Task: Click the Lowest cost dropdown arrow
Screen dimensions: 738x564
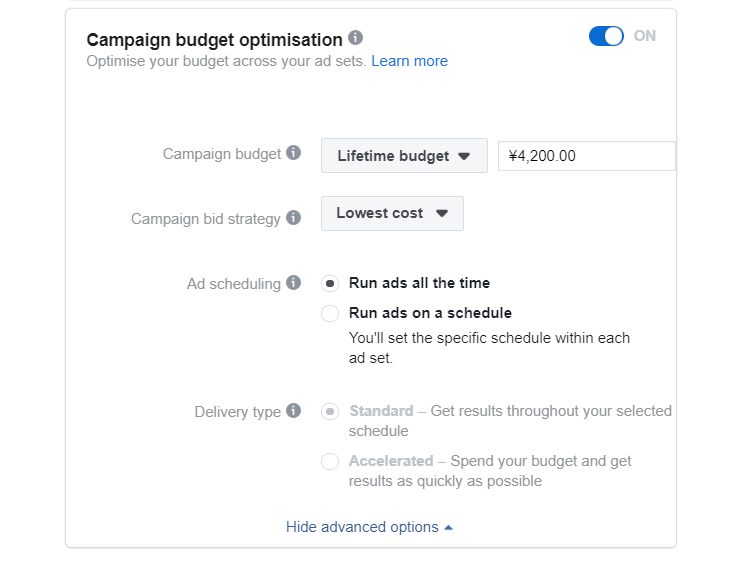Action: [441, 214]
